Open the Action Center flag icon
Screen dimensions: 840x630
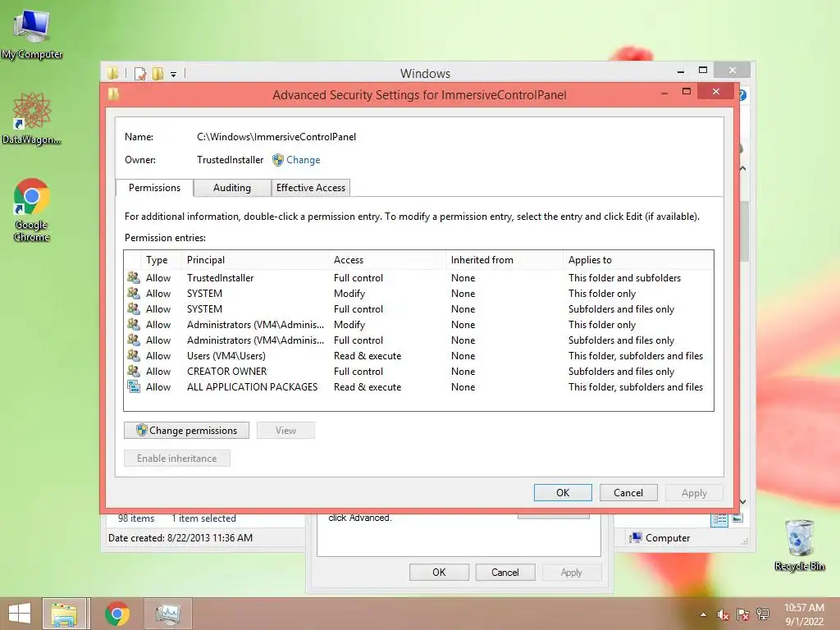743,614
